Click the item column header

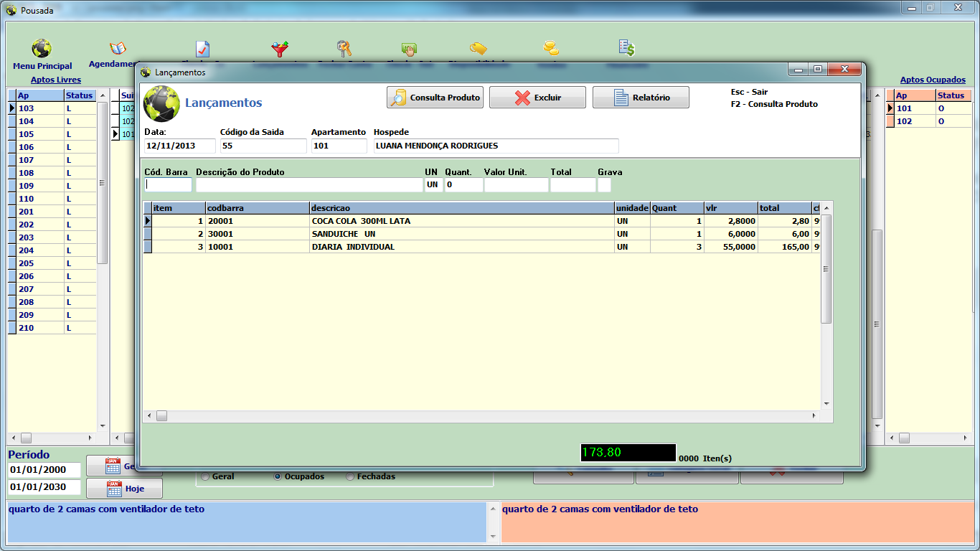coord(179,208)
